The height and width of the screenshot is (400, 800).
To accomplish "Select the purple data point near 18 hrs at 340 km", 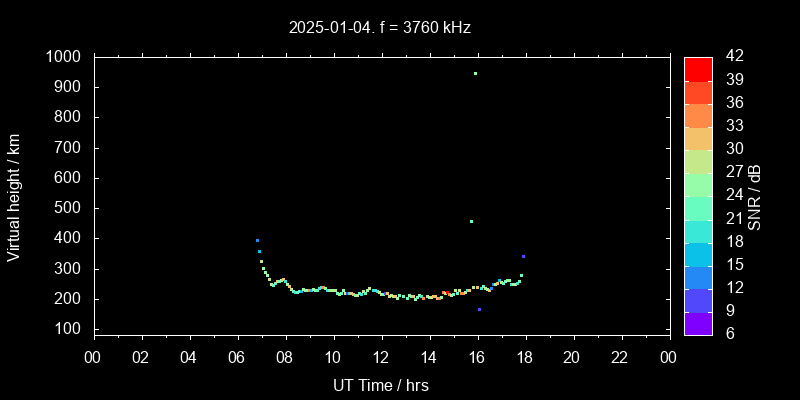I will 523,257.
